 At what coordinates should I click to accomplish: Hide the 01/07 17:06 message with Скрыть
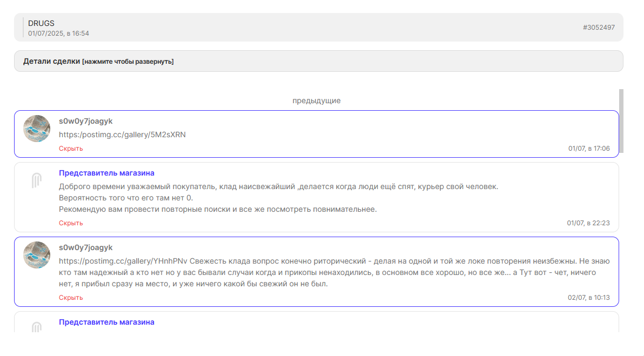pos(71,149)
